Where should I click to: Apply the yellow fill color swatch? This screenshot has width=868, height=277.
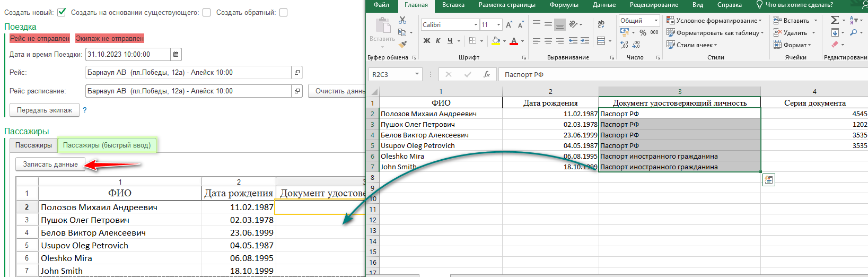(496, 41)
